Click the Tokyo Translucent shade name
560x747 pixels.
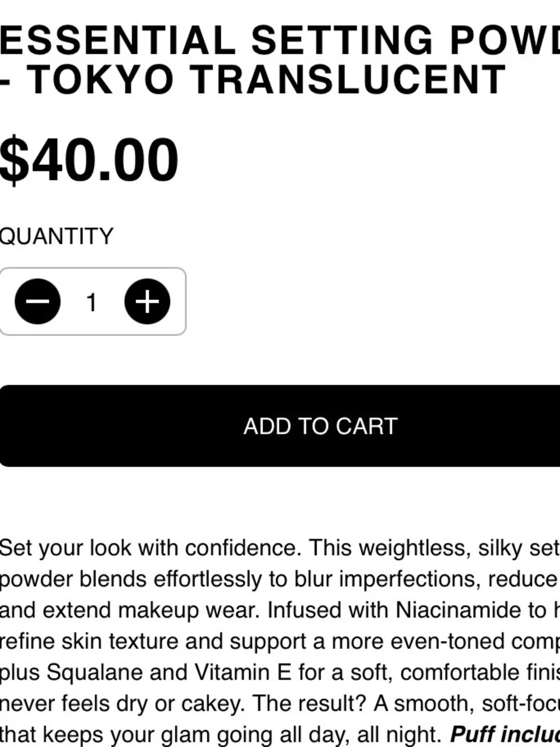click(x=267, y=80)
